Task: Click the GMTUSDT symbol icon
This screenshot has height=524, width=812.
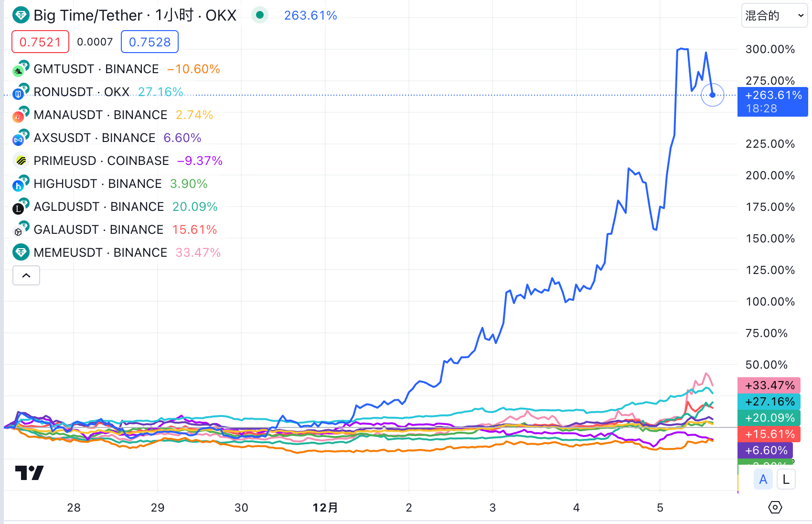Action: click(x=21, y=69)
